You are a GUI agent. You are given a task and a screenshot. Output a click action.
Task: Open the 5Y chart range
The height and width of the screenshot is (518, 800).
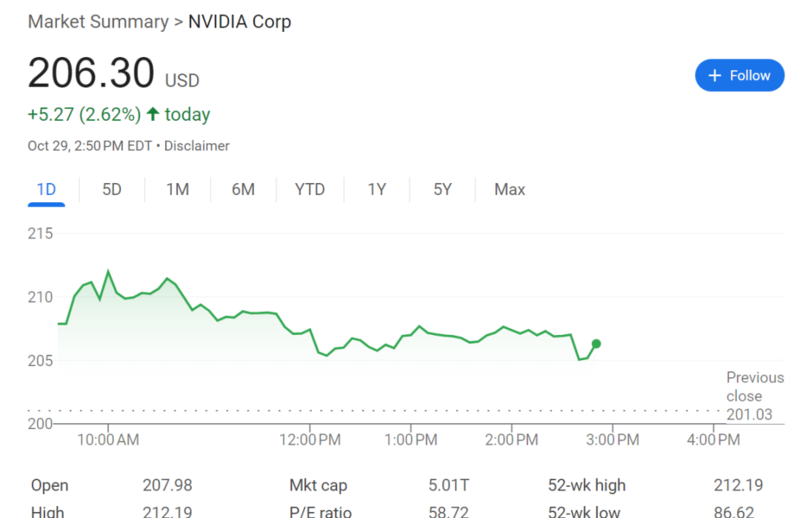[443, 190]
